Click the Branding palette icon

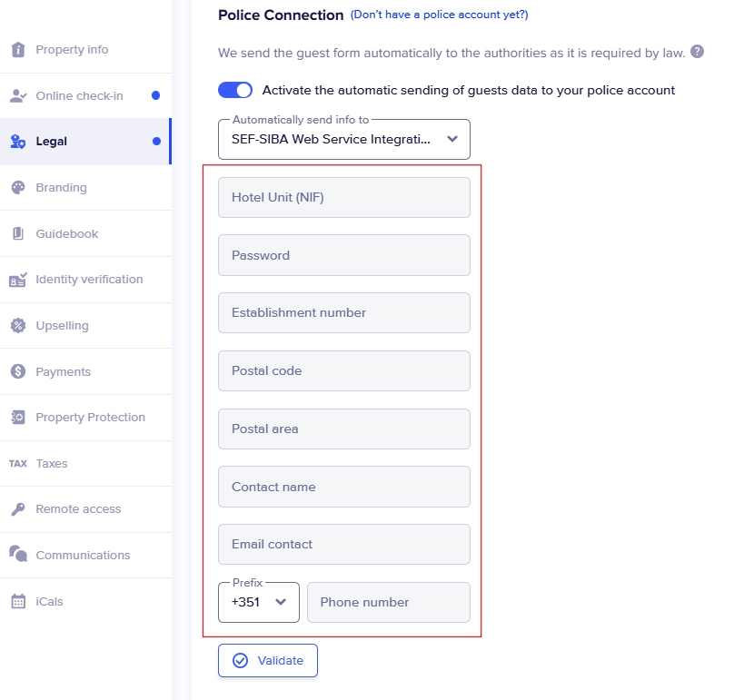pyautogui.click(x=18, y=188)
